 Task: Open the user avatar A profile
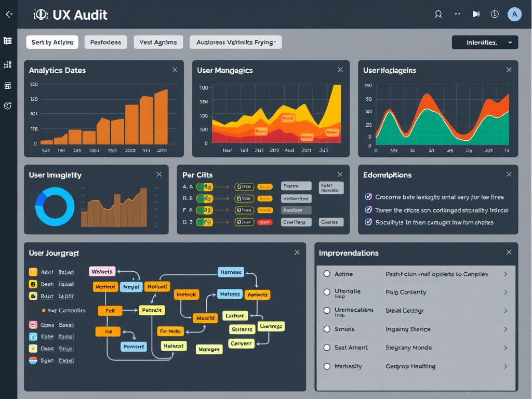pyautogui.click(x=514, y=15)
